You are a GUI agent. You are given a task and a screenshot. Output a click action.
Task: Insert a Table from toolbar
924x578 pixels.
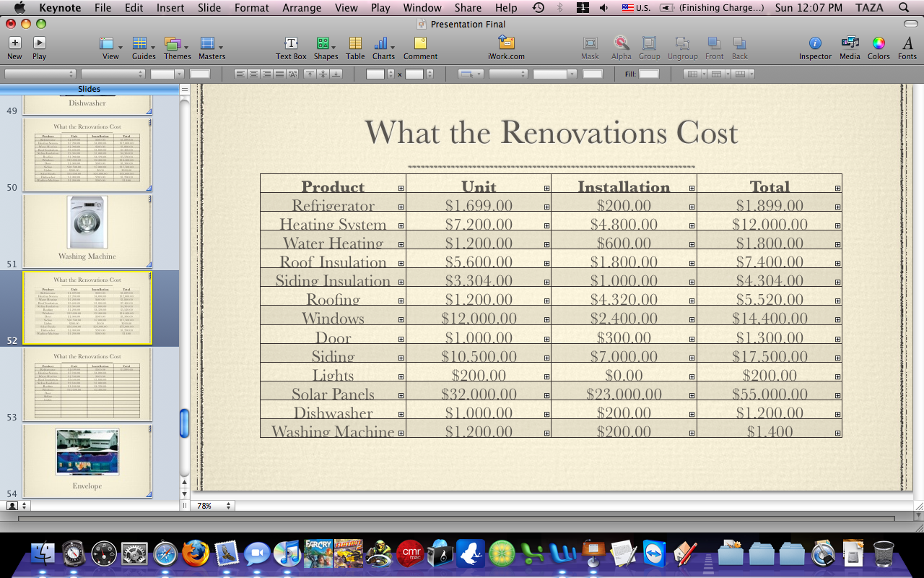355,48
